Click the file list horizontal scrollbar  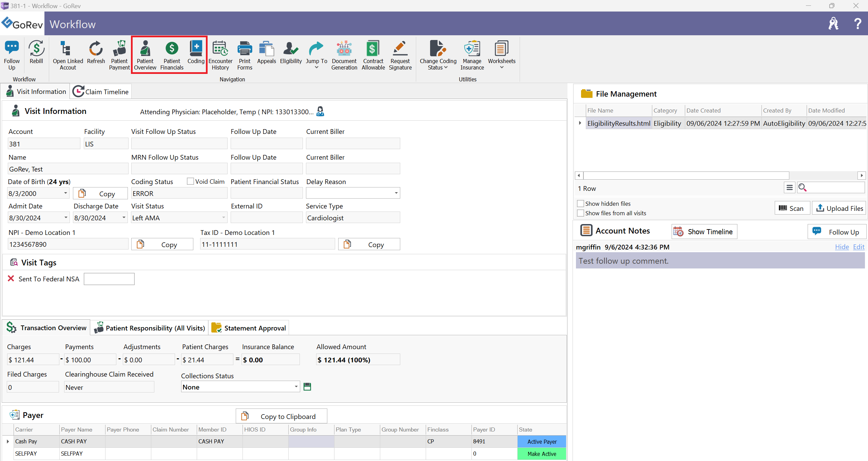(686, 175)
